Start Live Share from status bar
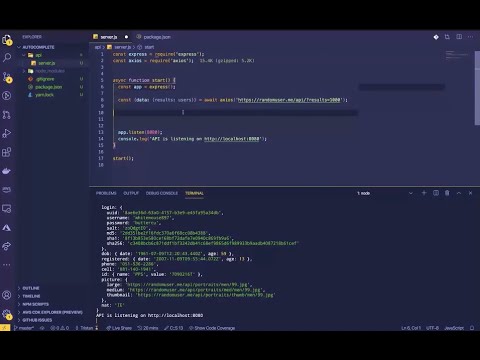The image size is (480, 360). (119, 328)
